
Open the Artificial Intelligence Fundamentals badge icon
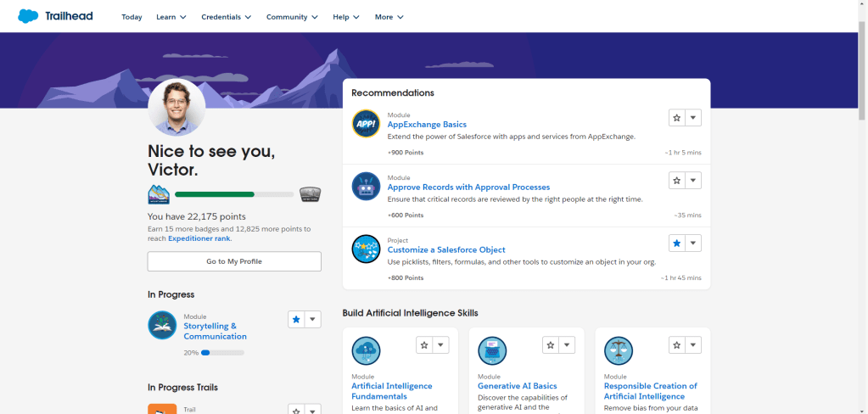tap(366, 350)
